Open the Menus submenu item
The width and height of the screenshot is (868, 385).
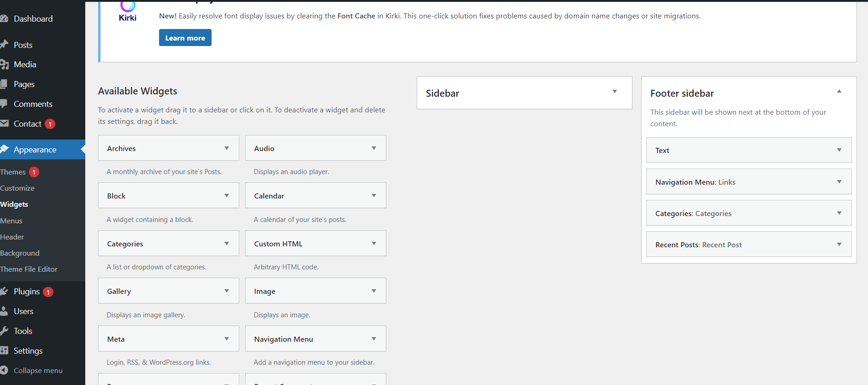click(12, 221)
